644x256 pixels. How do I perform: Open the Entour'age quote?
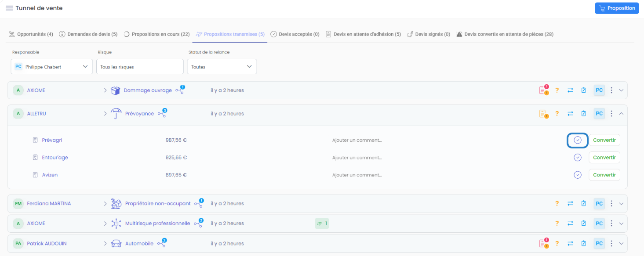(55, 158)
